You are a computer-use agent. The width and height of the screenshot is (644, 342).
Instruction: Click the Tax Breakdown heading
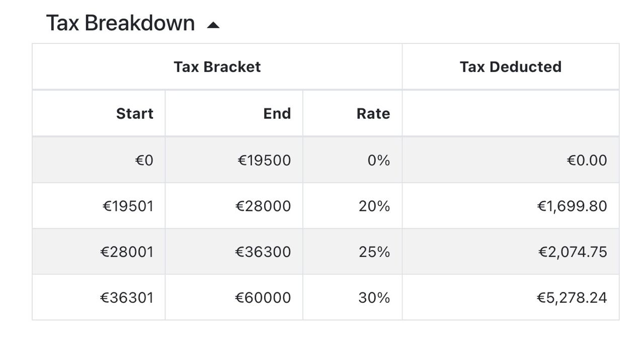click(x=120, y=23)
